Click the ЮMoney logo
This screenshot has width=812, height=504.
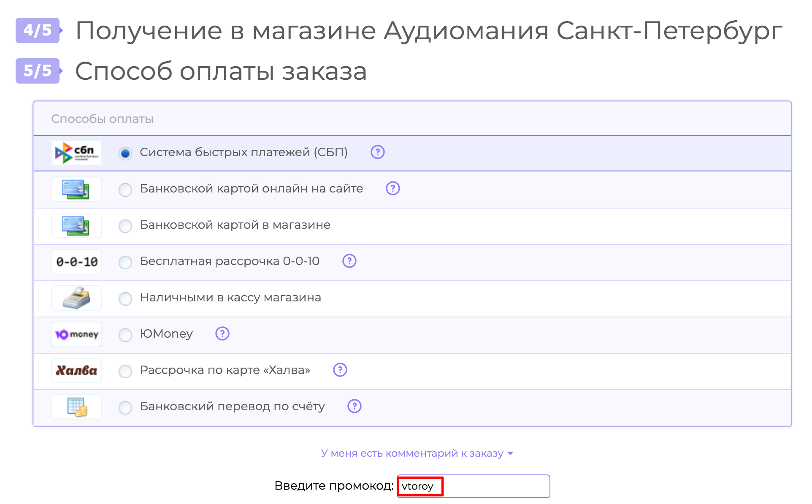(76, 334)
